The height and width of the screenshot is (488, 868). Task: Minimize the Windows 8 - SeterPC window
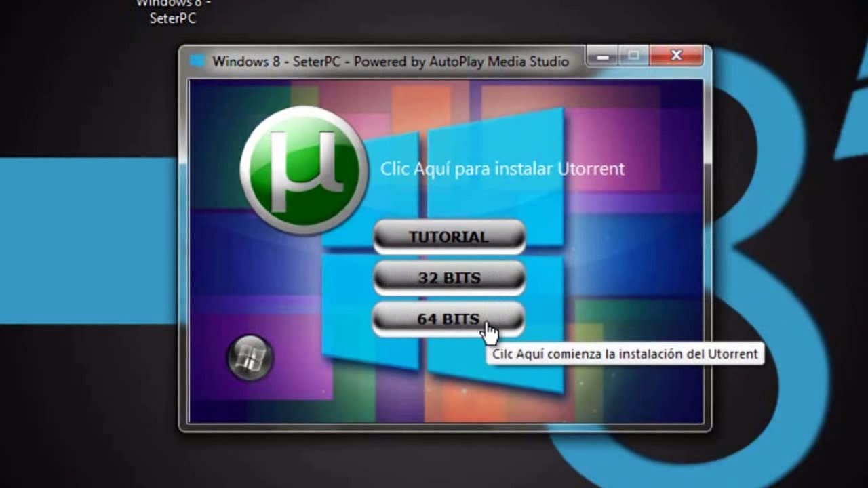point(602,56)
